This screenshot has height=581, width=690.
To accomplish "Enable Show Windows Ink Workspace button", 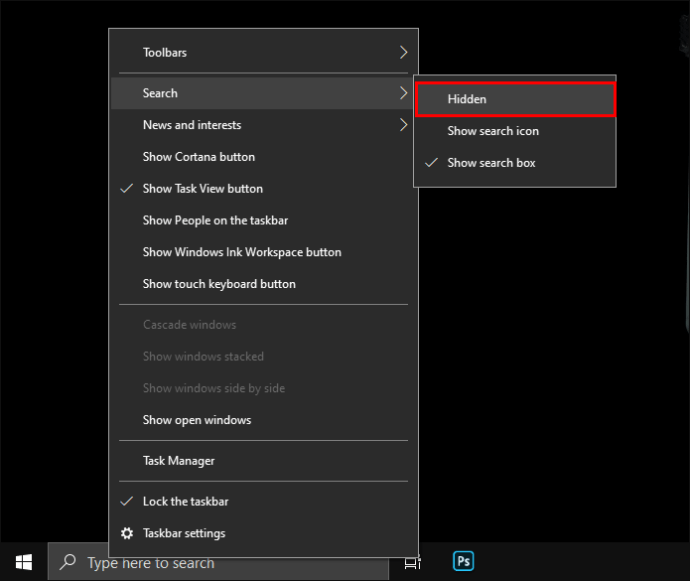I will [x=264, y=252].
